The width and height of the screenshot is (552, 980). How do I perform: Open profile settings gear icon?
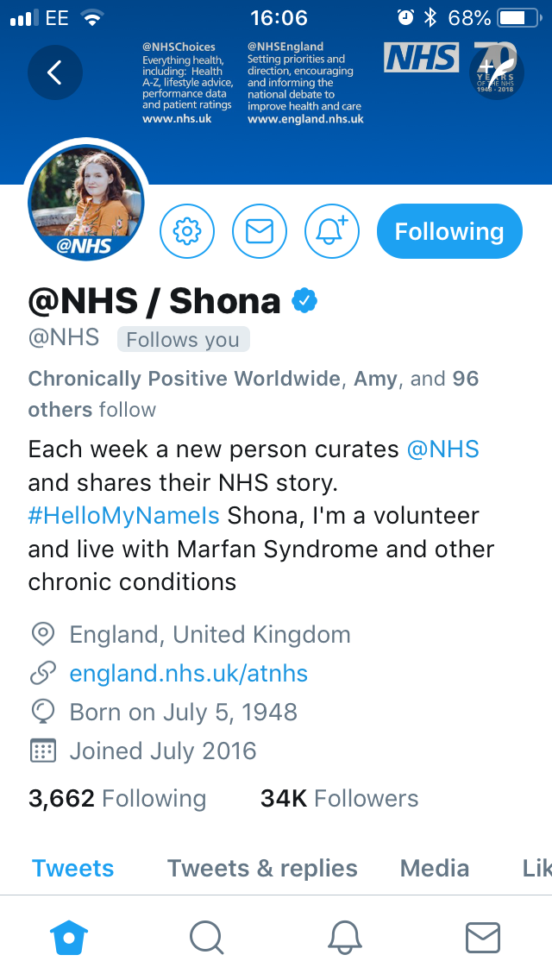coord(187,231)
